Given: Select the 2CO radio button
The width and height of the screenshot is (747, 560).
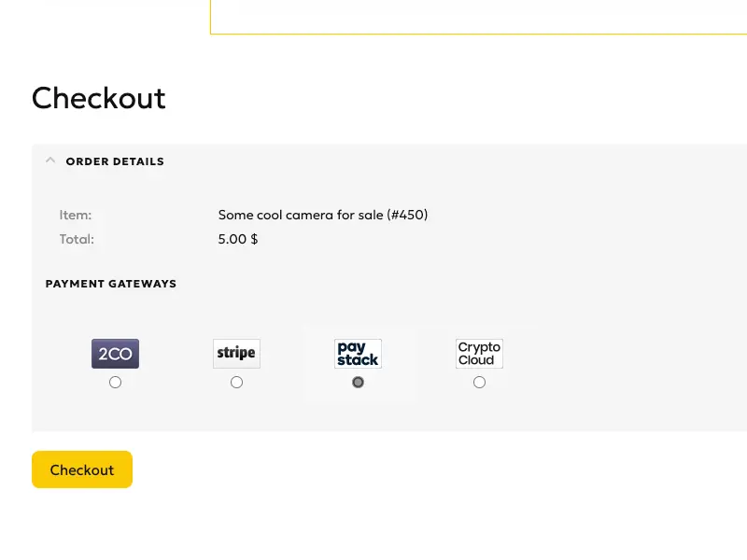Looking at the screenshot, I should (x=115, y=383).
